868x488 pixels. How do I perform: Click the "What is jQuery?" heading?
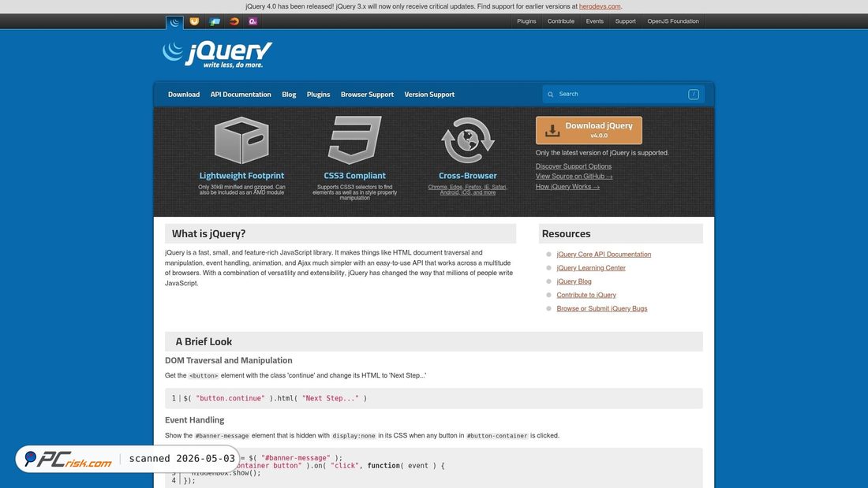pyautogui.click(x=208, y=233)
